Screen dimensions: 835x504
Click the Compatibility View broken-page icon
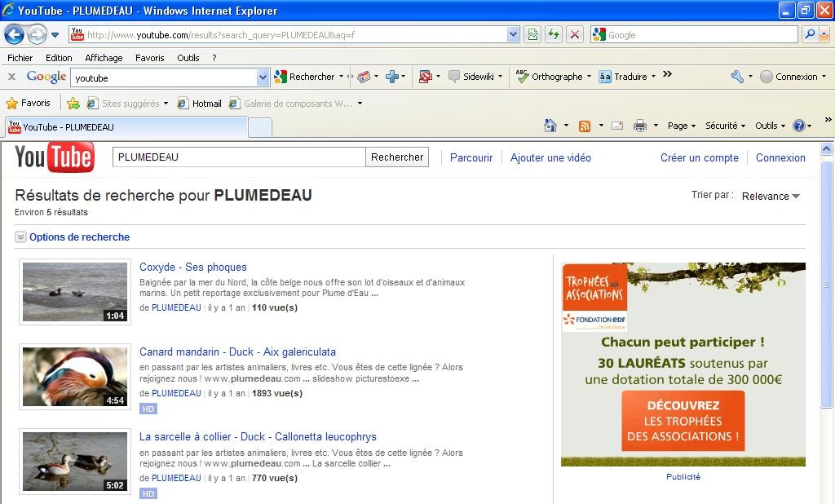[532, 34]
